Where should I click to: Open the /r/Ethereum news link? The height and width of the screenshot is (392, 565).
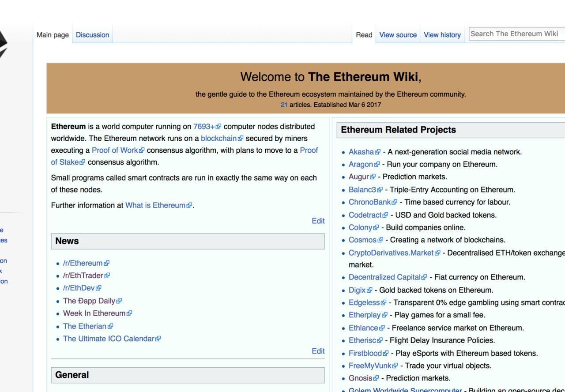pyautogui.click(x=83, y=263)
